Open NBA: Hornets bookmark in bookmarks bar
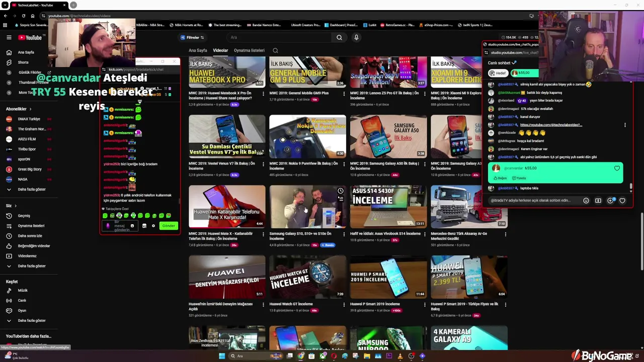 [186, 25]
